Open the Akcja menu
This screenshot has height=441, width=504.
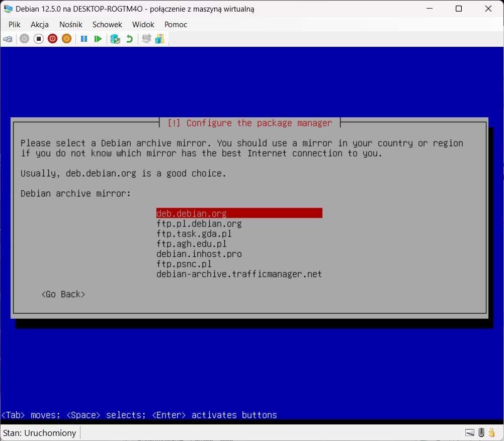pos(40,25)
